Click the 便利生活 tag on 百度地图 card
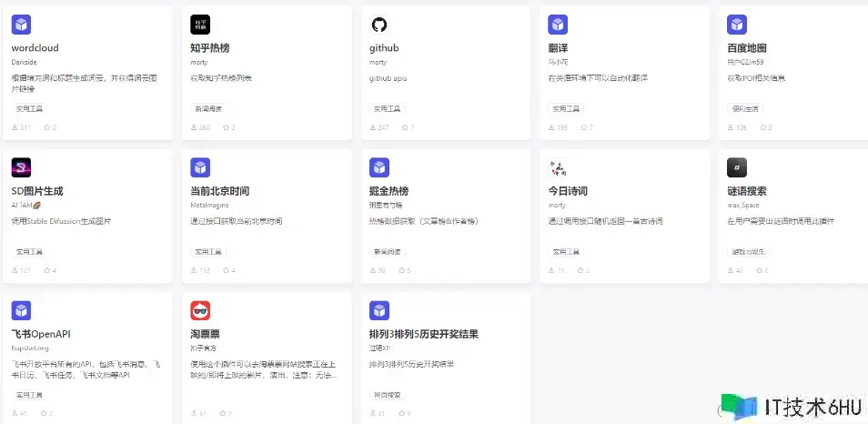This screenshot has height=424, width=868. click(x=745, y=108)
